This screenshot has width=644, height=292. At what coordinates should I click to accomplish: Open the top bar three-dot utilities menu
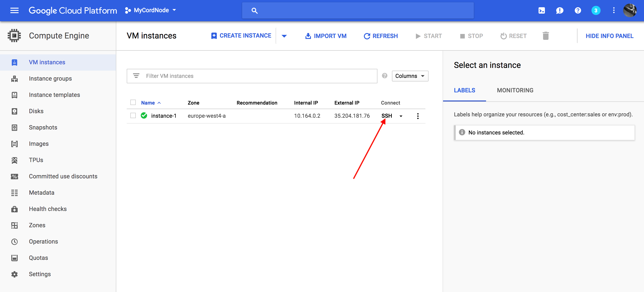614,10
